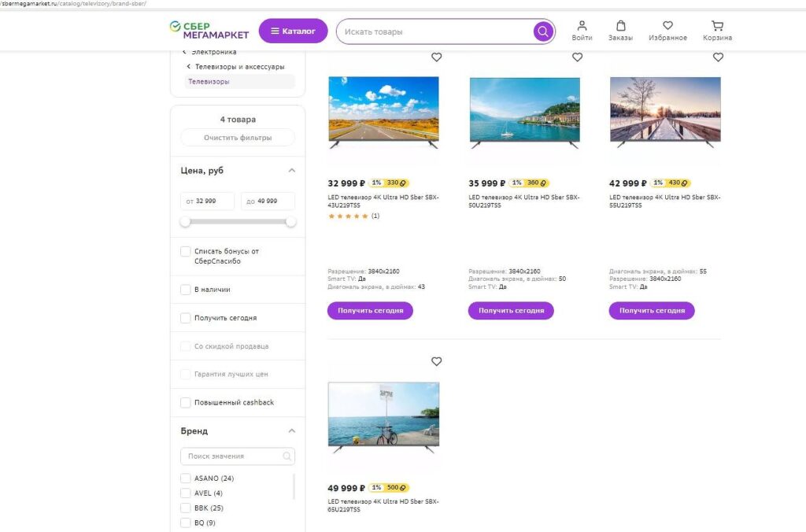This screenshot has height=532, width=806.
Task: Select Телевизоры category item
Action: coord(239,81)
